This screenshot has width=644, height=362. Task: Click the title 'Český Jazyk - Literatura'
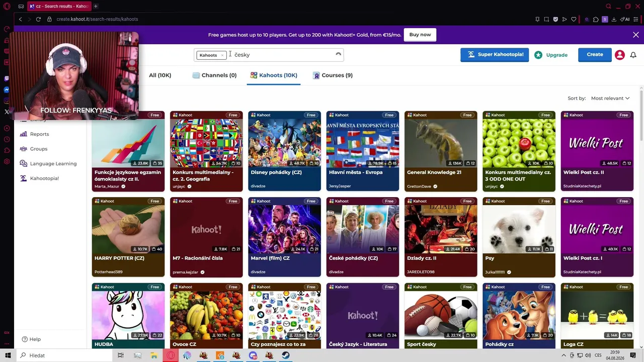358,344
